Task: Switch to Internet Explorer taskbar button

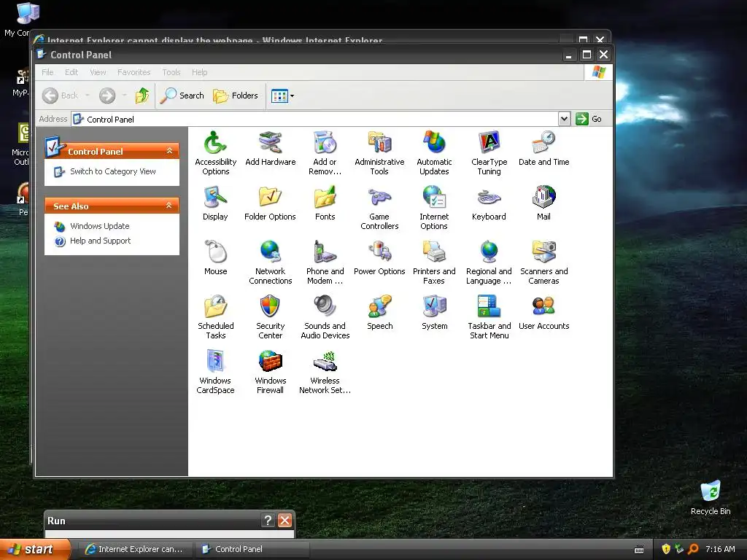Action: (x=134, y=549)
